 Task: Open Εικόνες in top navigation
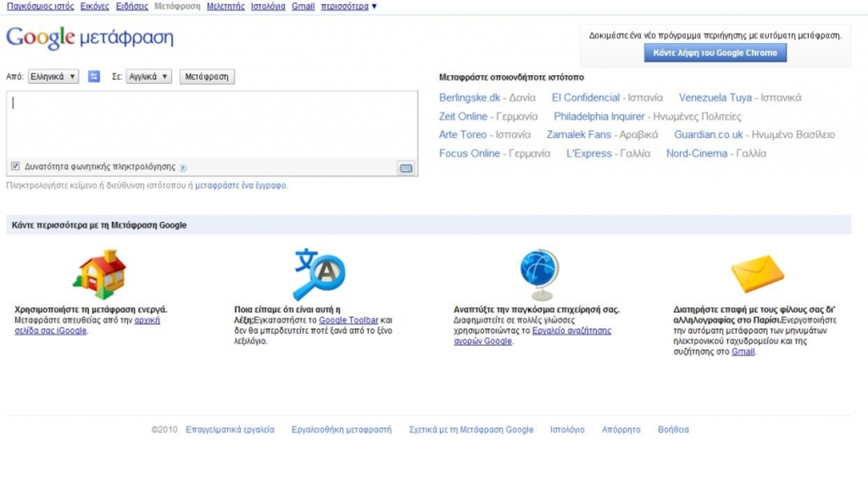click(95, 7)
